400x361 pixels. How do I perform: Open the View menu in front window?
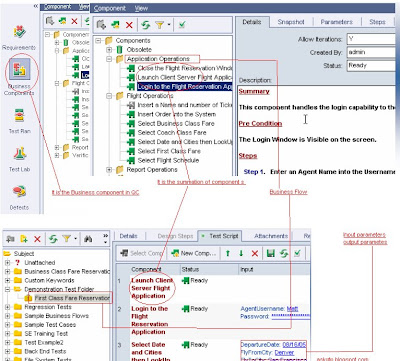pyautogui.click(x=141, y=8)
